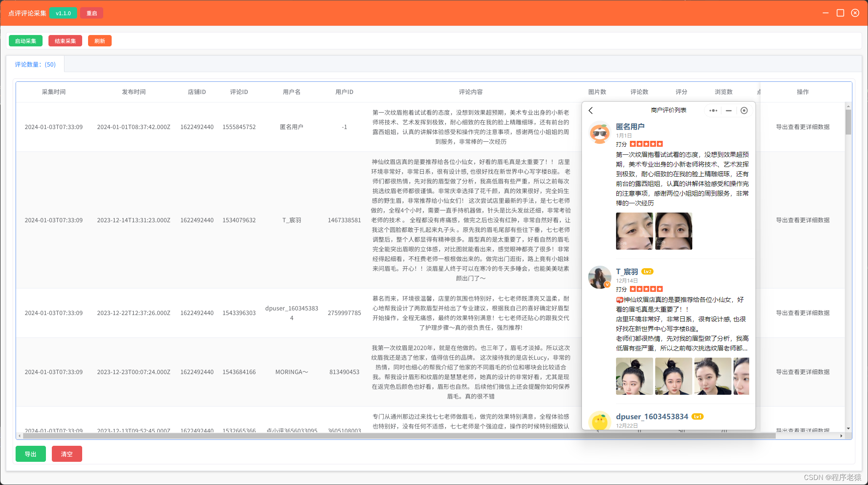This screenshot has height=485, width=868.
Task: Click the Lv2 badge beside T_宸羽
Action: coord(648,272)
